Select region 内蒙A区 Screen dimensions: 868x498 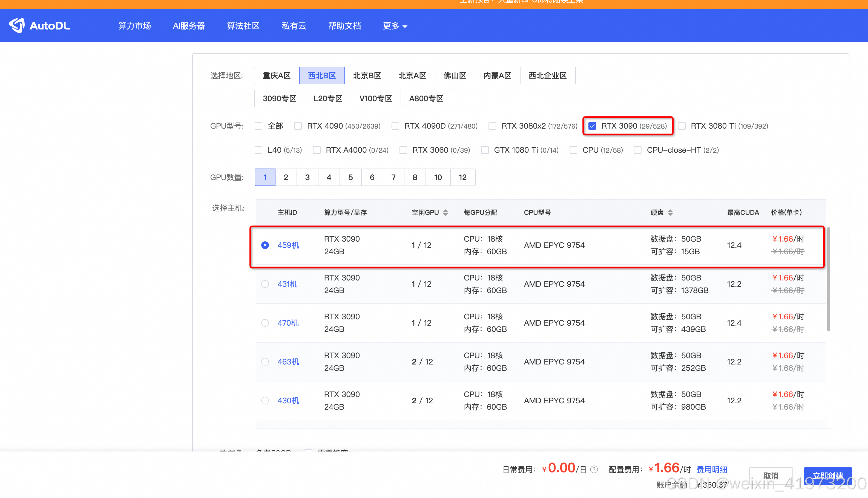[x=497, y=76]
